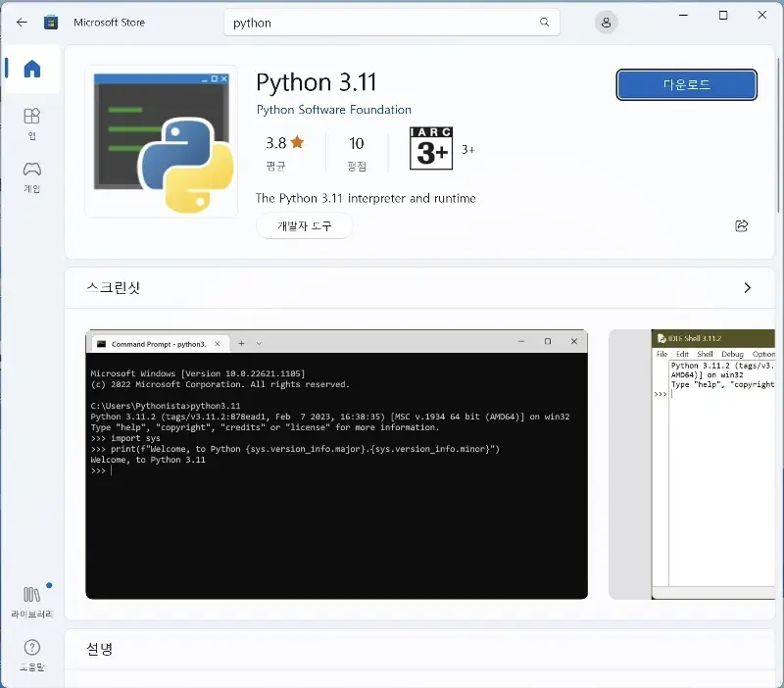Open Python Software Foundation publisher link
784x688 pixels.
[x=333, y=110]
